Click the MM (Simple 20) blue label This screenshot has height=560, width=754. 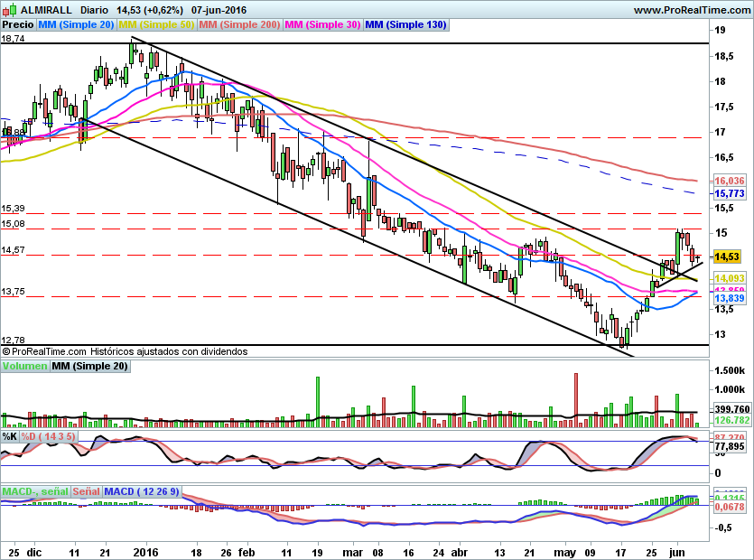coord(76,25)
